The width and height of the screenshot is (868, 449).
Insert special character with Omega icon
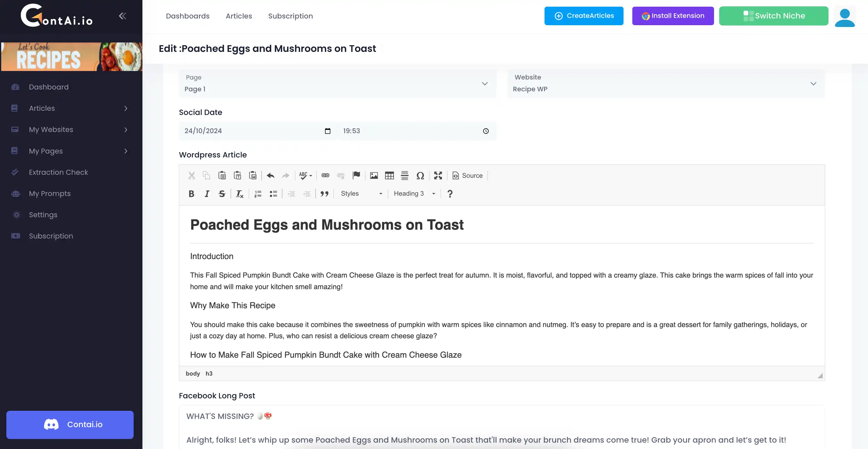coord(420,175)
